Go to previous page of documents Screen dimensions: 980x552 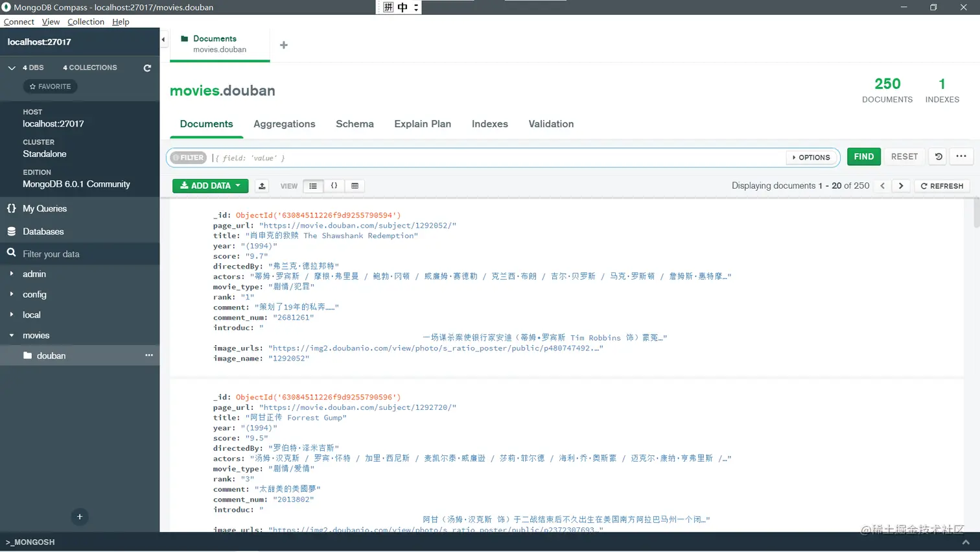click(882, 186)
